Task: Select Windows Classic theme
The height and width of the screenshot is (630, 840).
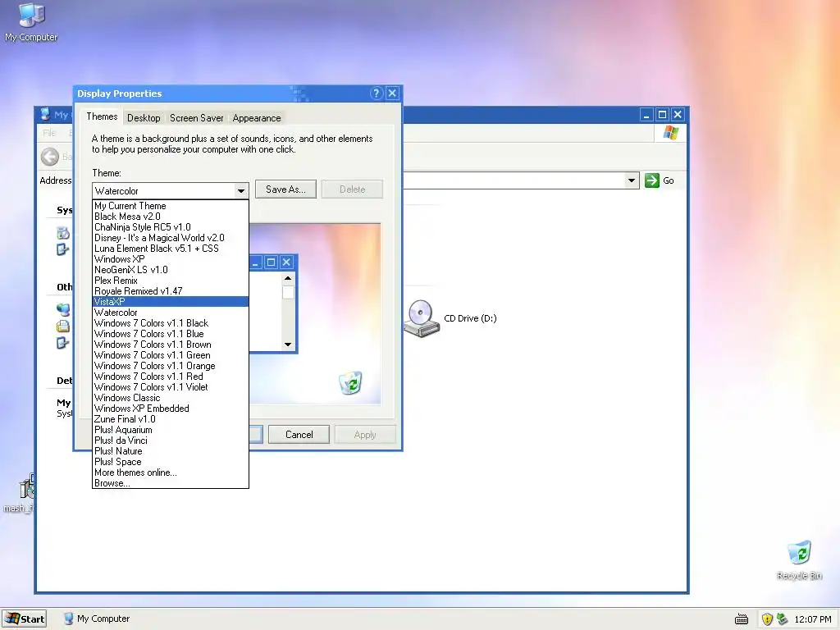Action: (x=171, y=398)
